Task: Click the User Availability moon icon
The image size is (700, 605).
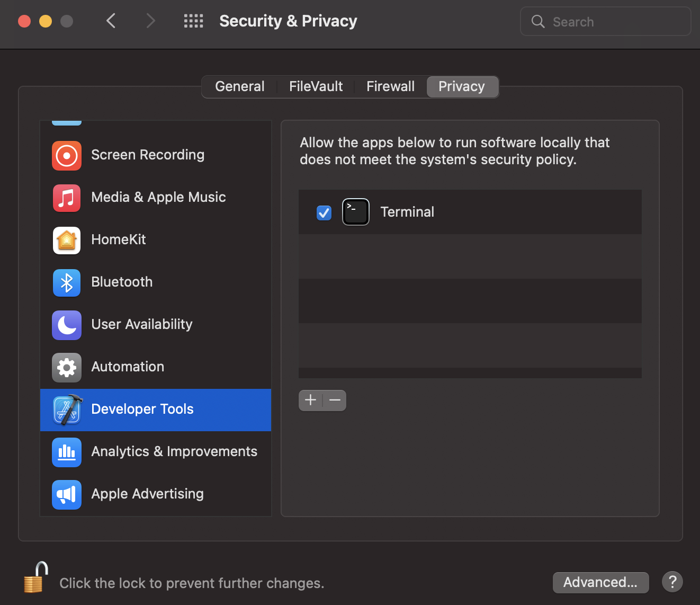Action: 67,325
